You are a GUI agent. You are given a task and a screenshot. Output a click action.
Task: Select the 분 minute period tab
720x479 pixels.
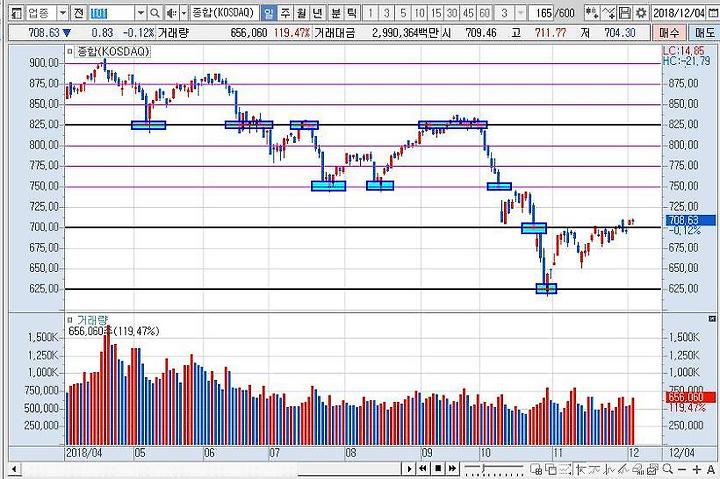tap(336, 13)
